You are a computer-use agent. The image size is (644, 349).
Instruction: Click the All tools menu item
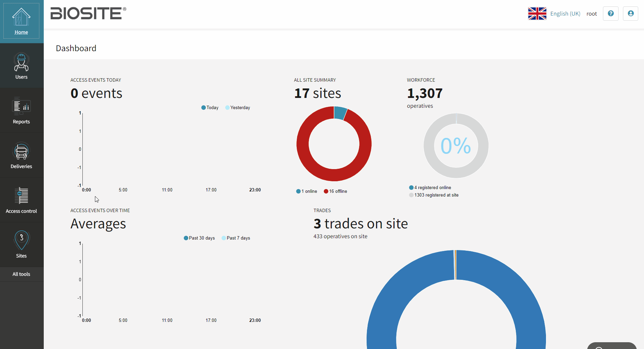21,274
